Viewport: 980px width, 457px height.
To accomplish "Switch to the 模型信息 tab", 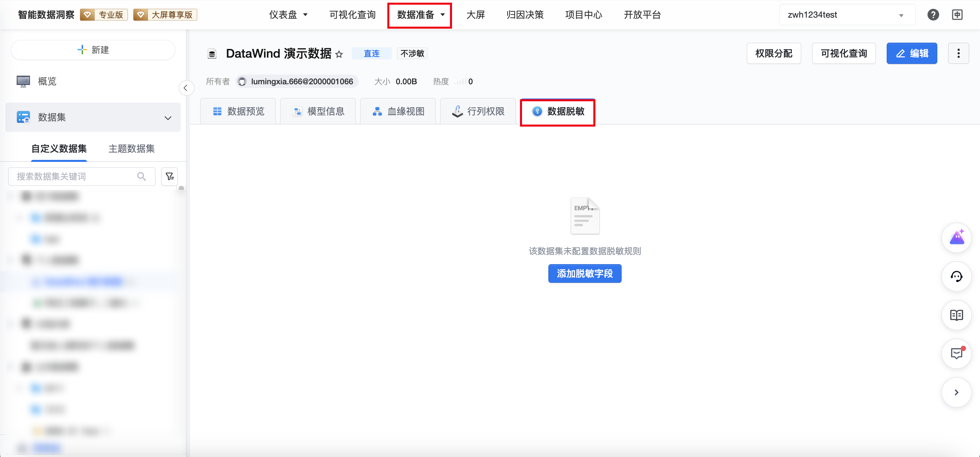I will pos(318,111).
